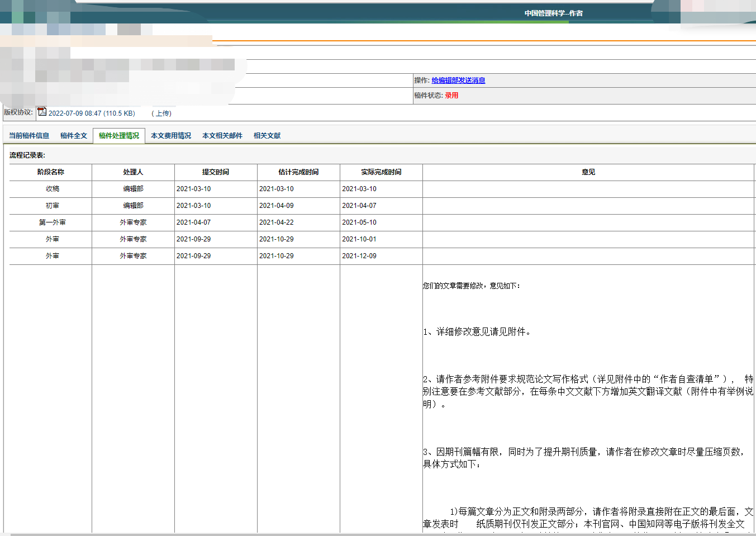Click the 初审 stage cell

[x=53, y=206]
